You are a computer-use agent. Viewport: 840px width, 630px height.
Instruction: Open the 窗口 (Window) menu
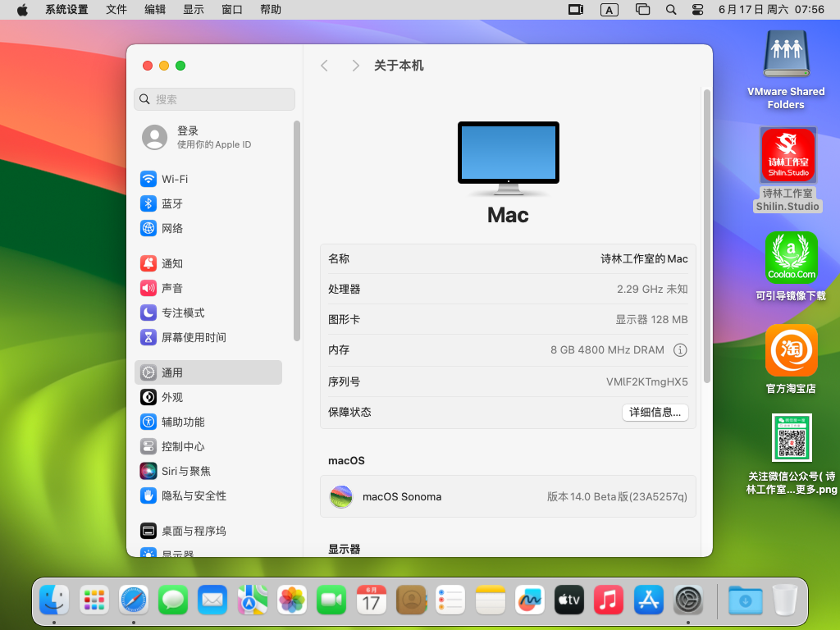[x=232, y=10]
